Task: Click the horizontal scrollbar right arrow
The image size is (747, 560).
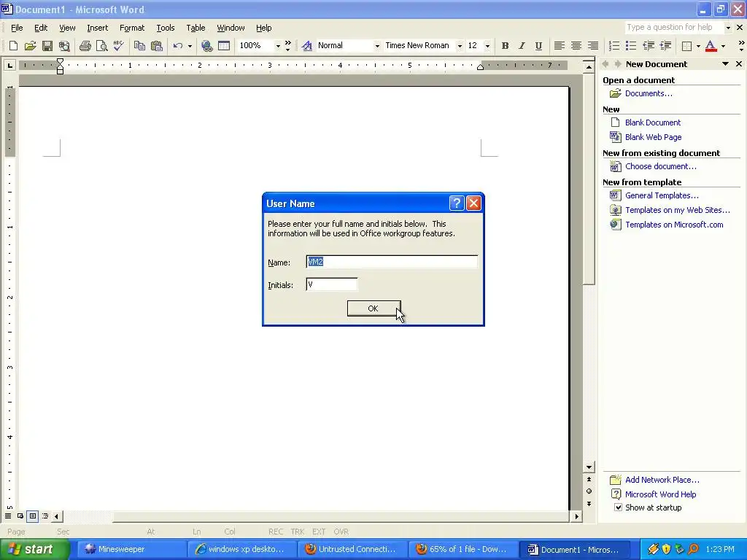Action: pos(576,516)
